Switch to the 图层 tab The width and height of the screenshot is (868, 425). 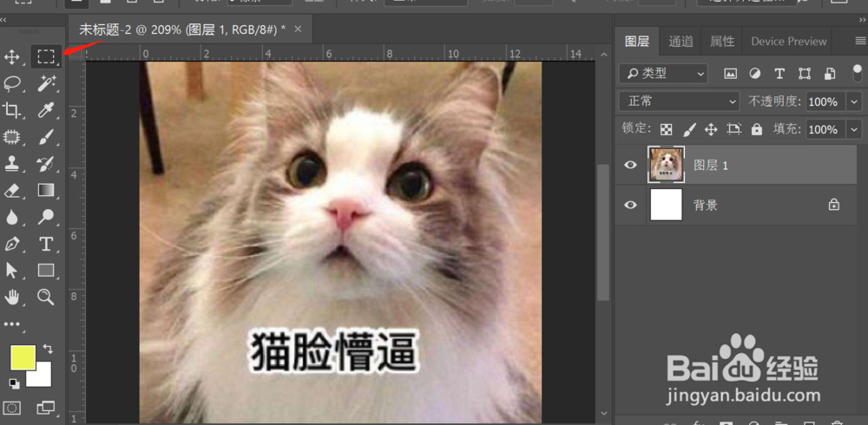point(636,42)
